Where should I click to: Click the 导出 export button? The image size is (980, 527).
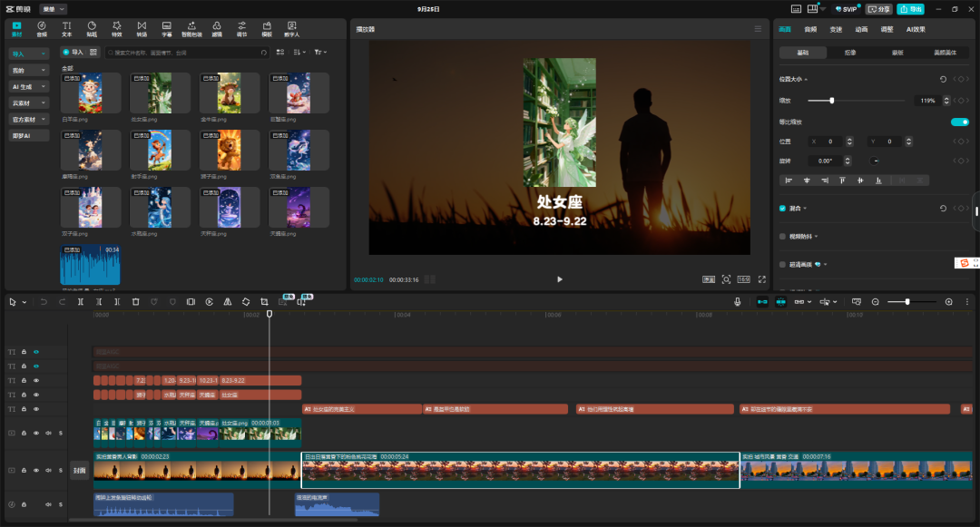point(910,8)
